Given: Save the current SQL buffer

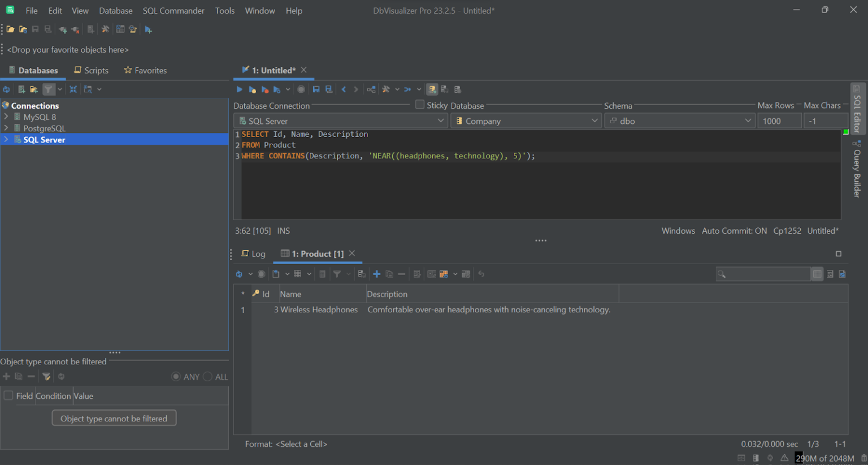Looking at the screenshot, I should click(316, 89).
